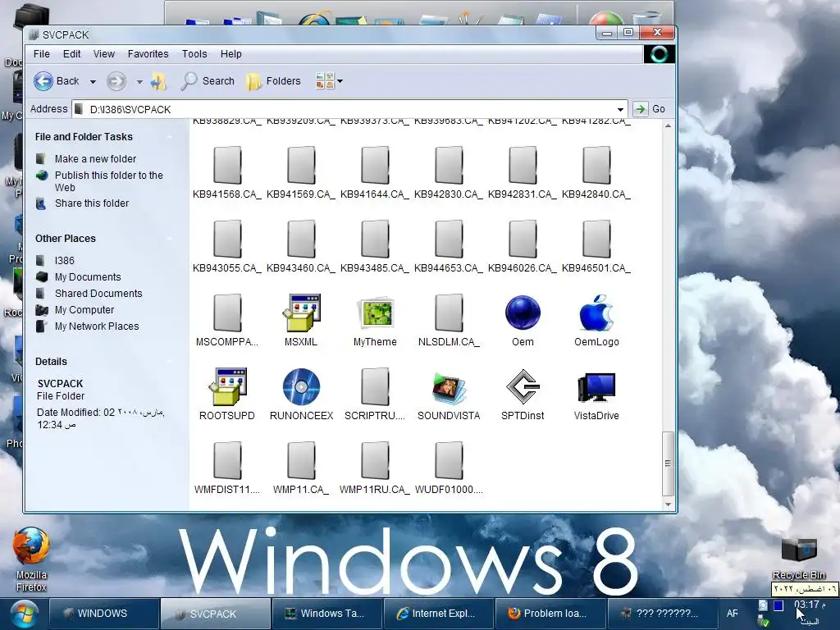Click the scrollbar down arrow
The width and height of the screenshot is (840, 630).
pos(668,504)
